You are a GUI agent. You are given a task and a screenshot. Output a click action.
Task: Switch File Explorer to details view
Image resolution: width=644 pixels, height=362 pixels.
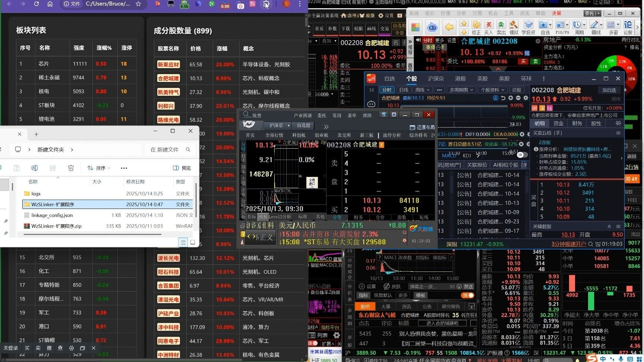(183, 242)
